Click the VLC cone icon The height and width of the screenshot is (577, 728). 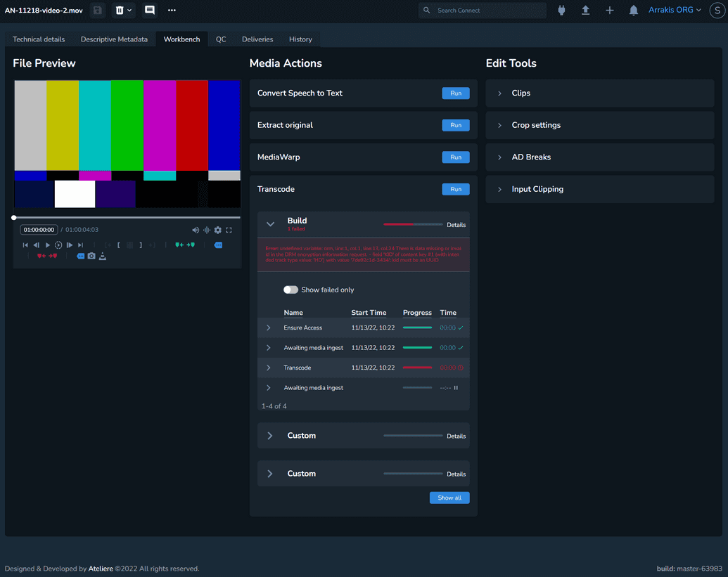click(x=103, y=256)
